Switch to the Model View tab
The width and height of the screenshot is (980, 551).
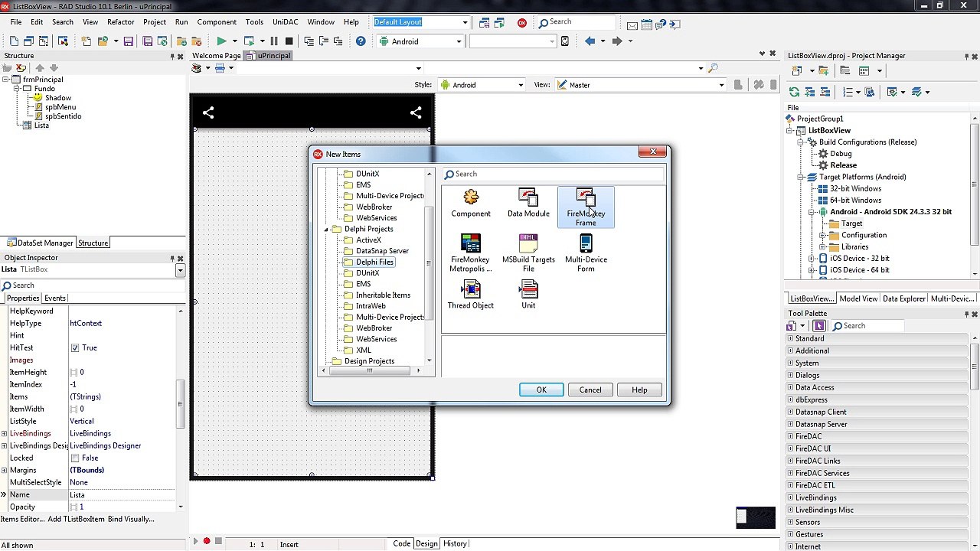(858, 298)
